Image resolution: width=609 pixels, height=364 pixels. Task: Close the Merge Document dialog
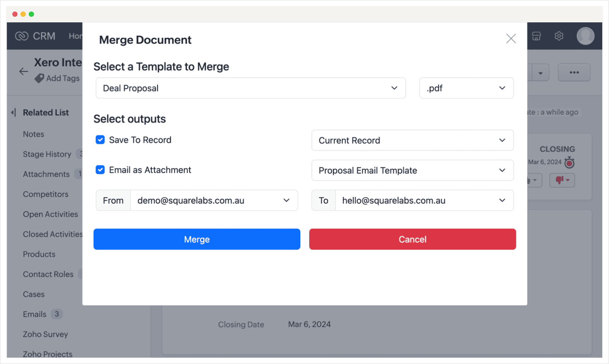click(x=511, y=38)
